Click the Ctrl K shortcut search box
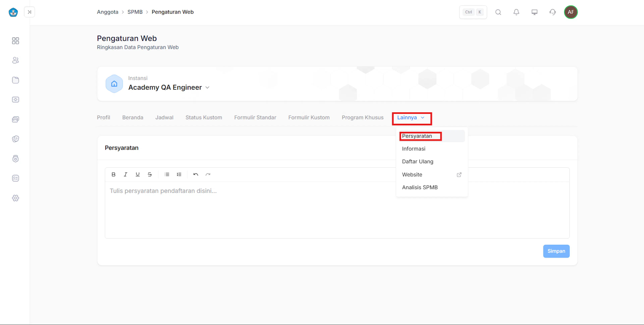The width and height of the screenshot is (644, 325). tap(473, 12)
